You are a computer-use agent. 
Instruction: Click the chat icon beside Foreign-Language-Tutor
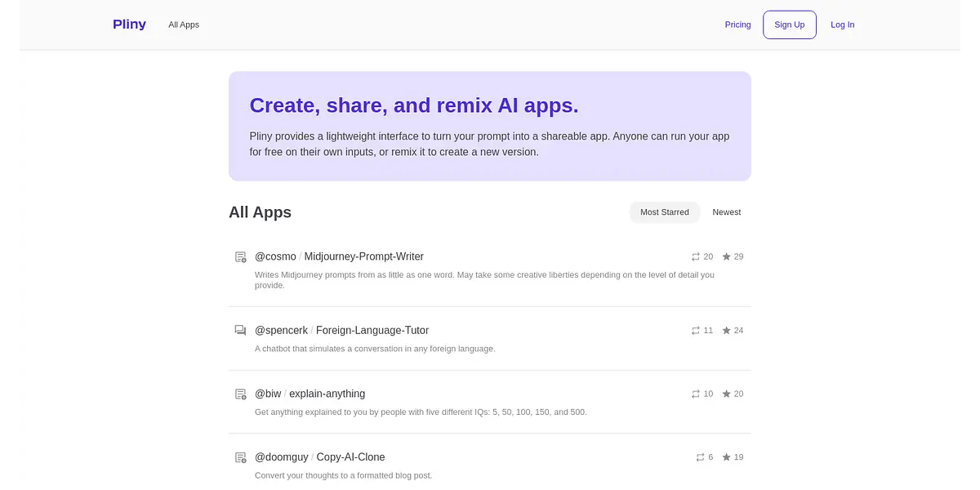tap(240, 331)
